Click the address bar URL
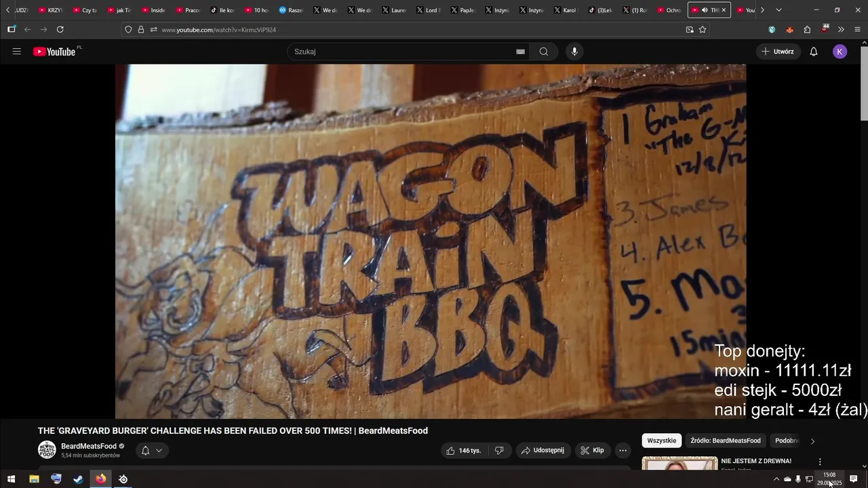Image resolution: width=868 pixels, height=488 pixels. click(x=218, y=30)
